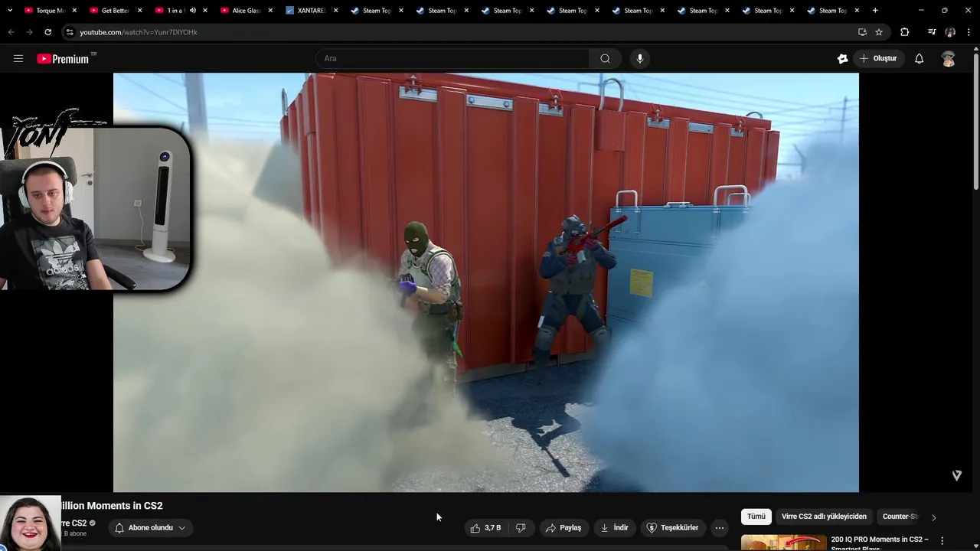Open options menu for 200 IQ PRO Moments video
Image resolution: width=980 pixels, height=551 pixels.
942,540
